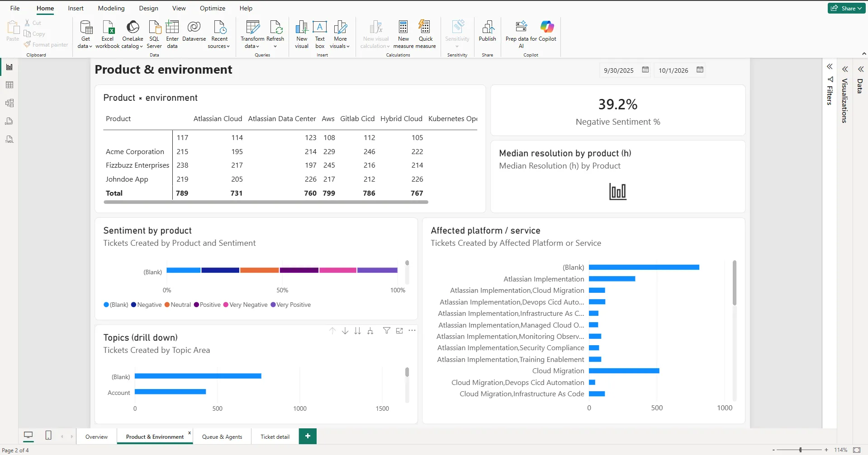Open Copilot in the ribbon
868x455 pixels.
tap(547, 31)
